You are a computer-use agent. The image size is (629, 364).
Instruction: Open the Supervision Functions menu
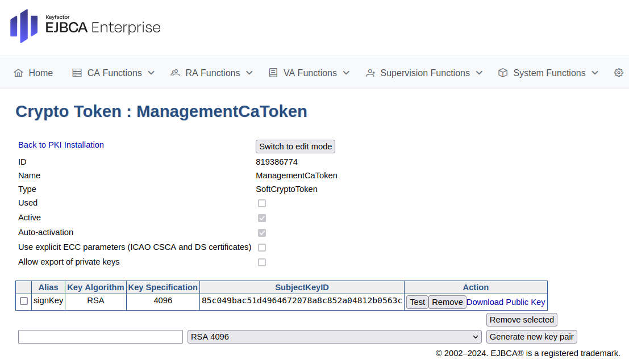[424, 73]
